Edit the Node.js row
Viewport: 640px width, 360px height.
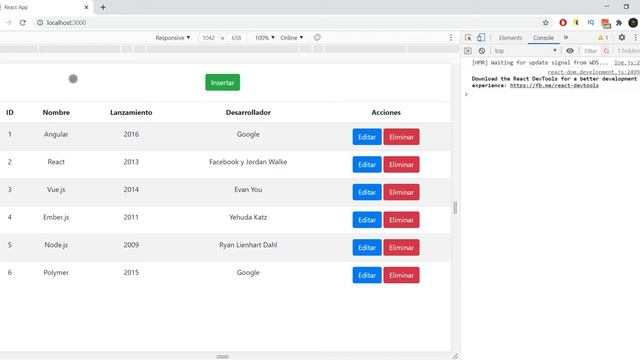(367, 248)
